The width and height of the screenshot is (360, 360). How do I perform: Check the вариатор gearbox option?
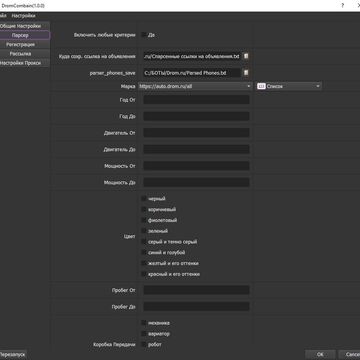[x=144, y=333]
